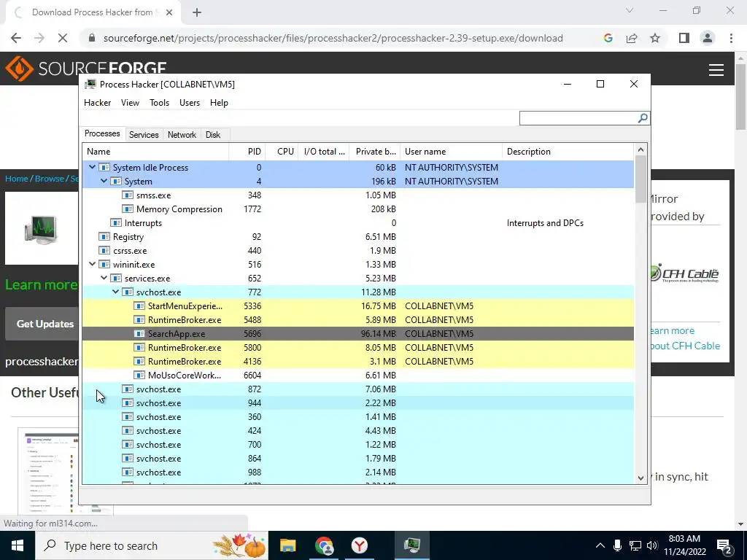The height and width of the screenshot is (560, 747).
Task: Open Chrome from the taskbar
Action: coord(324,545)
